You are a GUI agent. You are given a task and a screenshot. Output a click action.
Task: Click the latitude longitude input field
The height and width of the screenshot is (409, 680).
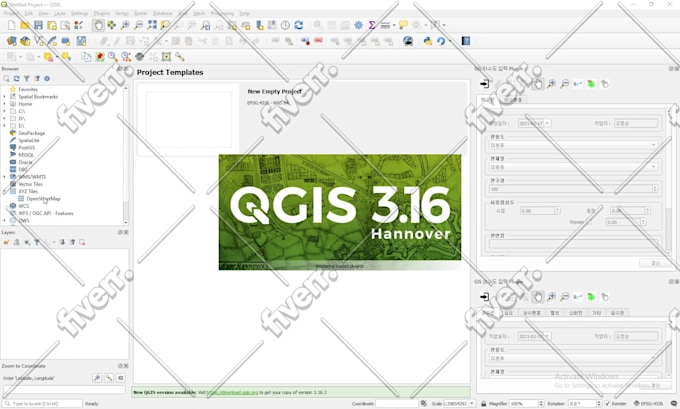[64, 389]
